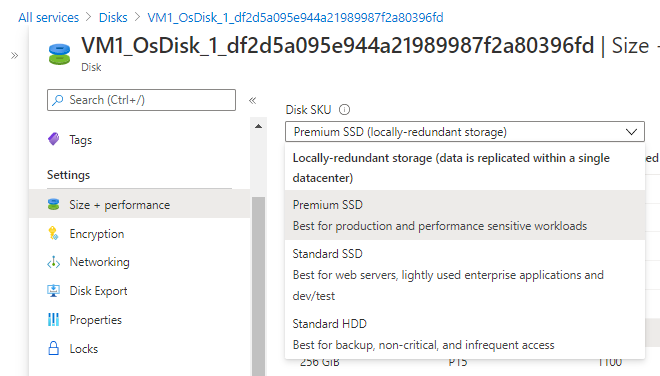
Task: Click the Disk Export monitor icon
Action: pyautogui.click(x=53, y=291)
